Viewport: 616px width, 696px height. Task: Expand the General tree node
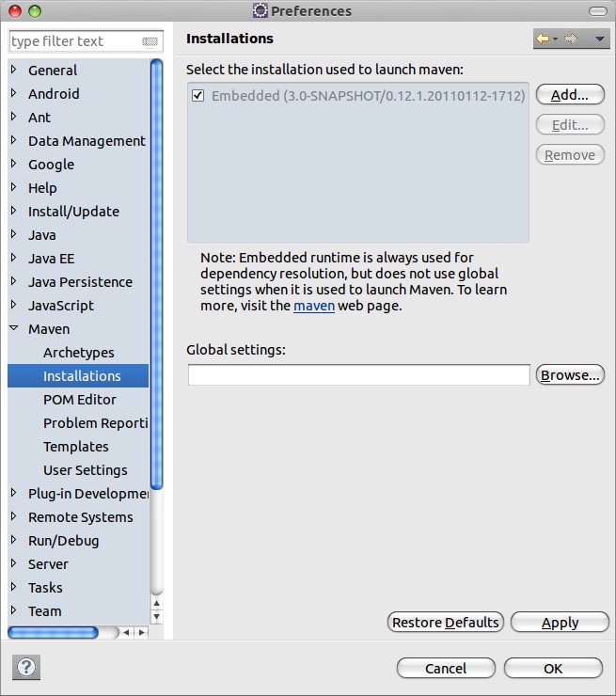(x=14, y=70)
